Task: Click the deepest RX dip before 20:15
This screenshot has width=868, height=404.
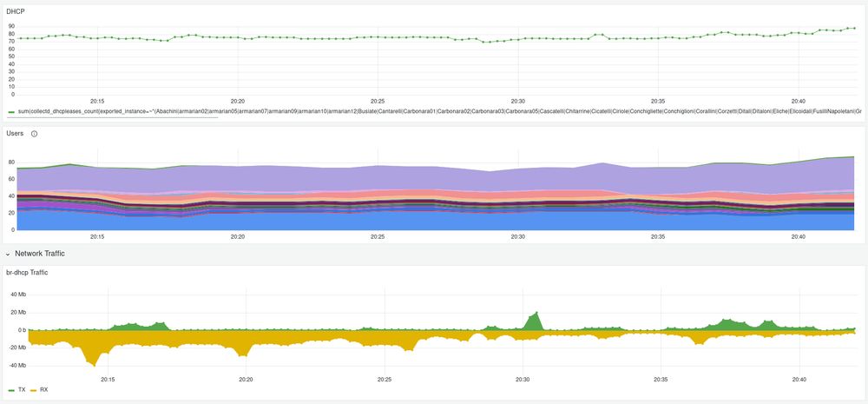Action: (94, 364)
